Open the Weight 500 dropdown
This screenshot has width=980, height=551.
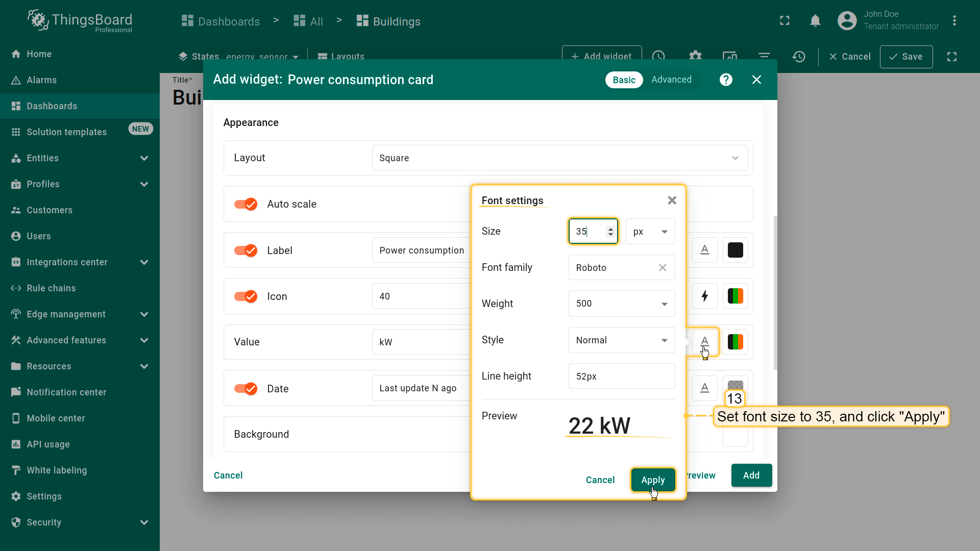pyautogui.click(x=621, y=304)
